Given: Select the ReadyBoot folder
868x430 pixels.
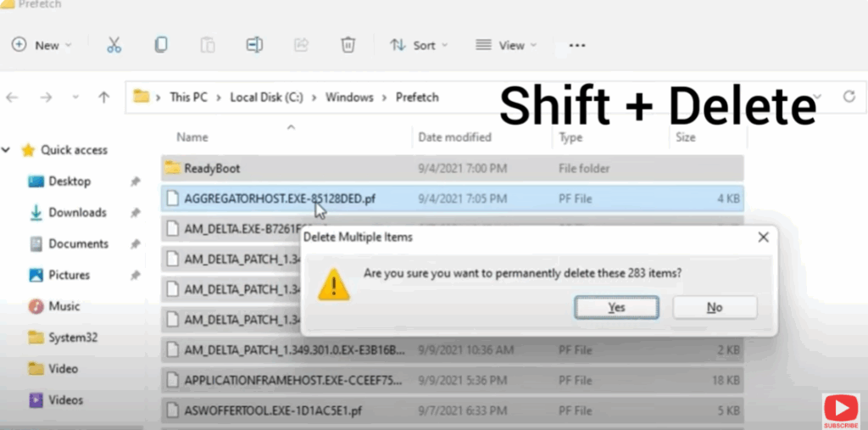Looking at the screenshot, I should coord(212,168).
